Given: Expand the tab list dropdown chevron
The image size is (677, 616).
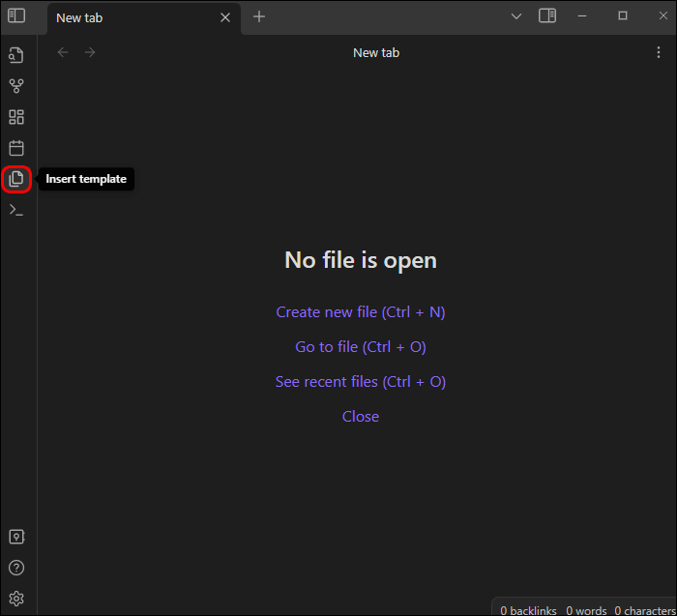Looking at the screenshot, I should pyautogui.click(x=516, y=16).
